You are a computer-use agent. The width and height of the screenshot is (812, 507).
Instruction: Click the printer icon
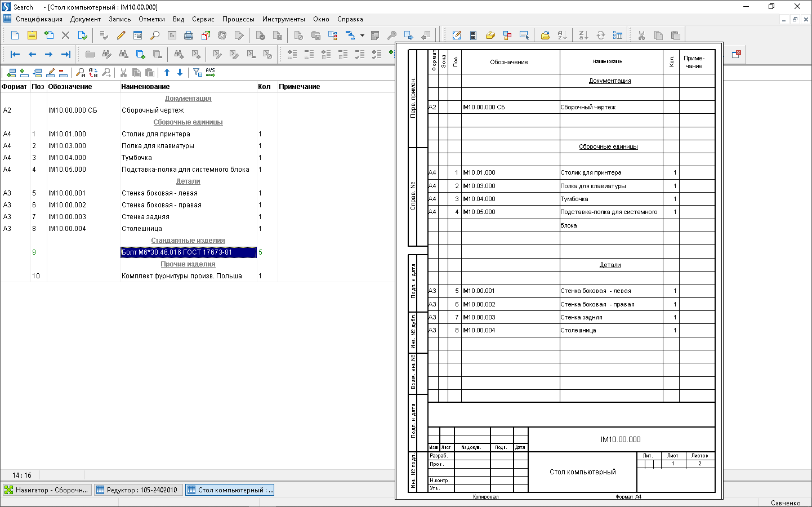click(189, 35)
